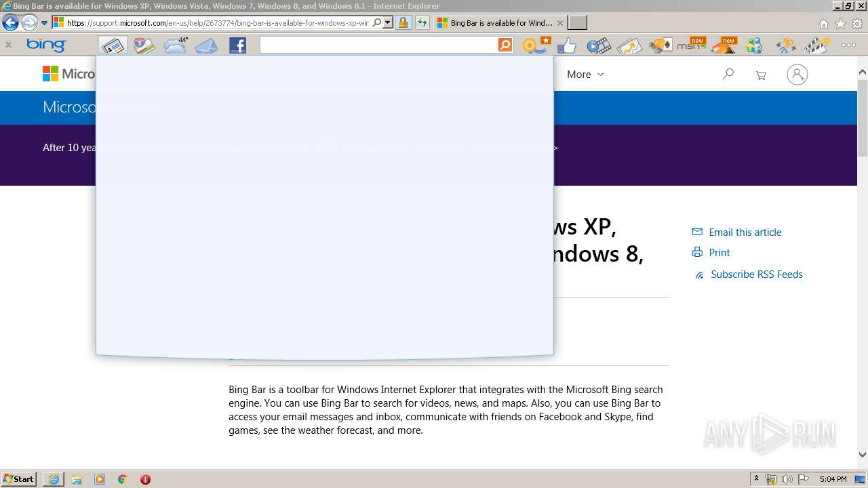
Task: Open the Bing Bar games icon
Action: point(660,45)
